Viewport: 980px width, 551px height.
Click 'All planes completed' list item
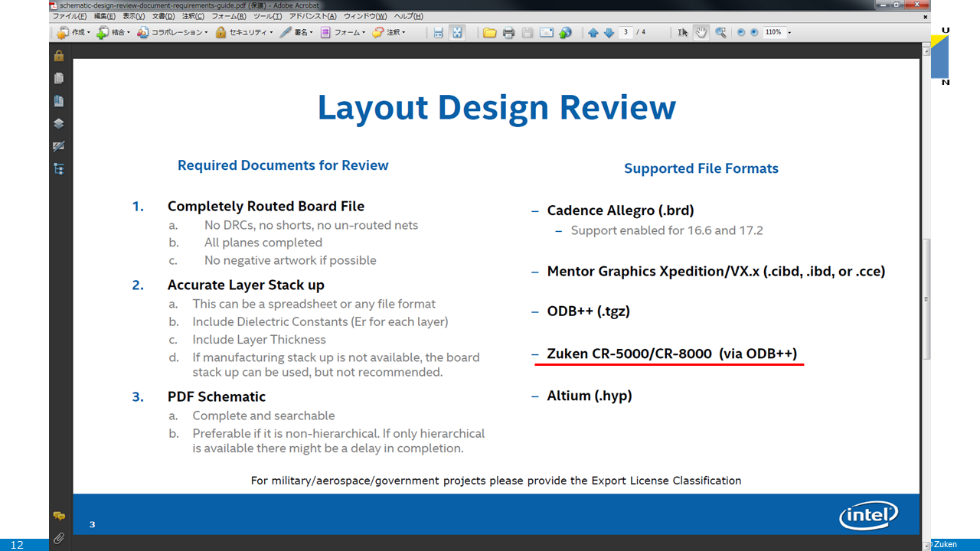tap(263, 243)
